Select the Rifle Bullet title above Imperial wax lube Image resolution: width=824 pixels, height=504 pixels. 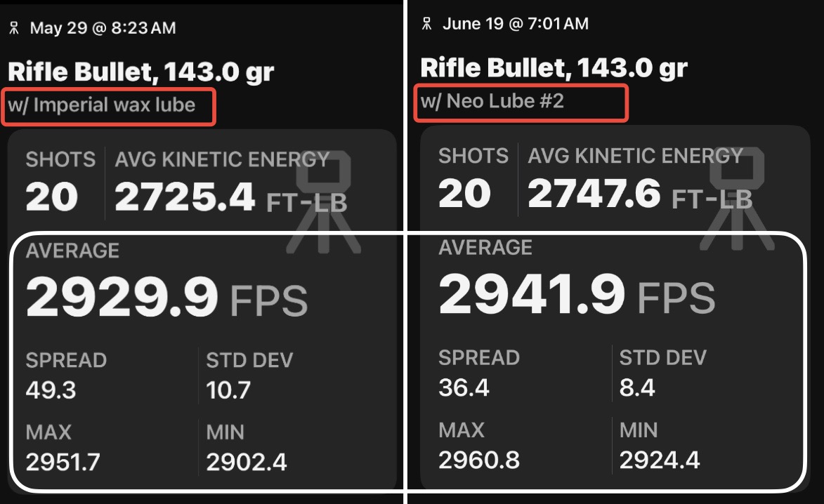[140, 71]
